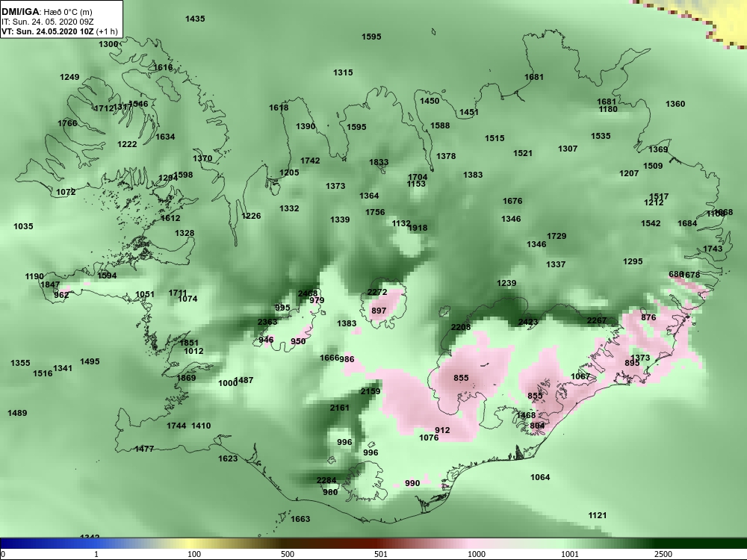
Task: Select the 2159 height label
Action: [371, 391]
